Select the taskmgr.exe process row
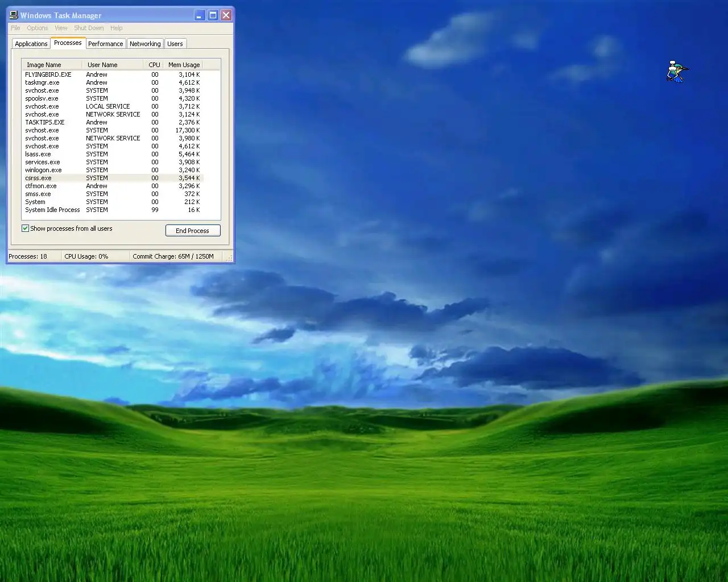Image resolution: width=728 pixels, height=582 pixels. [113, 82]
